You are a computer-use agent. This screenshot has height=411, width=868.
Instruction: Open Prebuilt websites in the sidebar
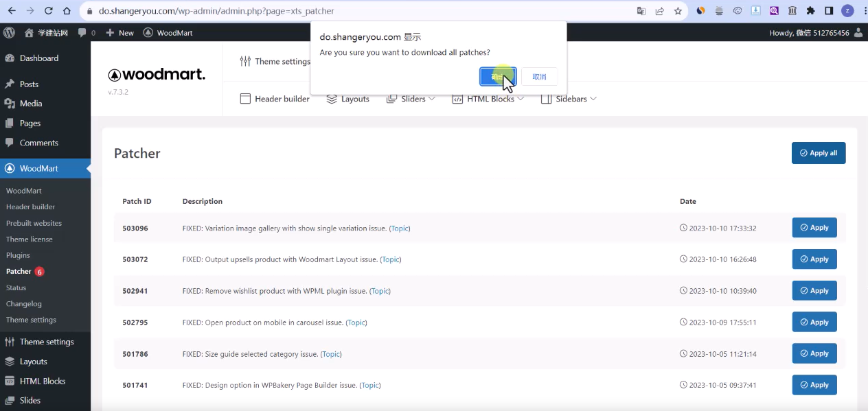[34, 223]
